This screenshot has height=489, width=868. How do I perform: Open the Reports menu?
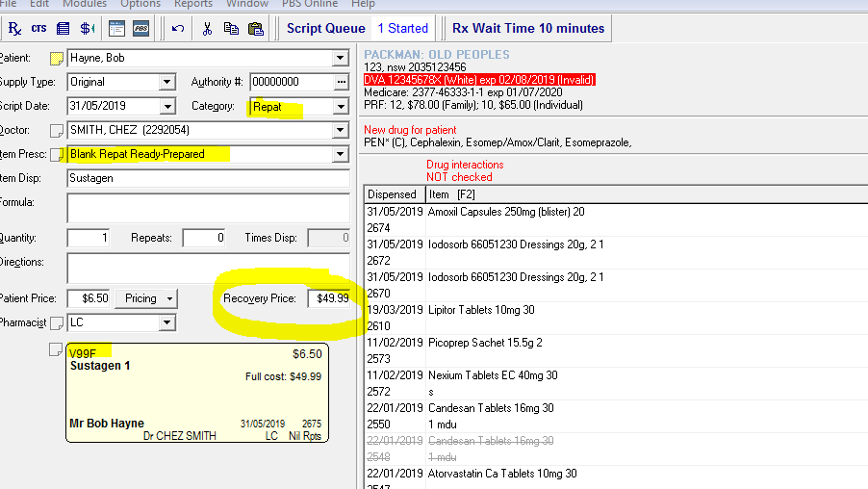pyautogui.click(x=193, y=4)
